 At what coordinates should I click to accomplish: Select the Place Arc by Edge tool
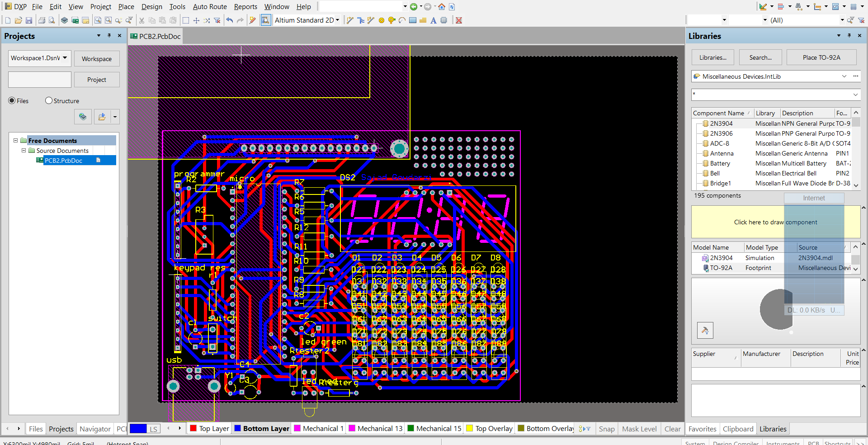[x=402, y=20]
